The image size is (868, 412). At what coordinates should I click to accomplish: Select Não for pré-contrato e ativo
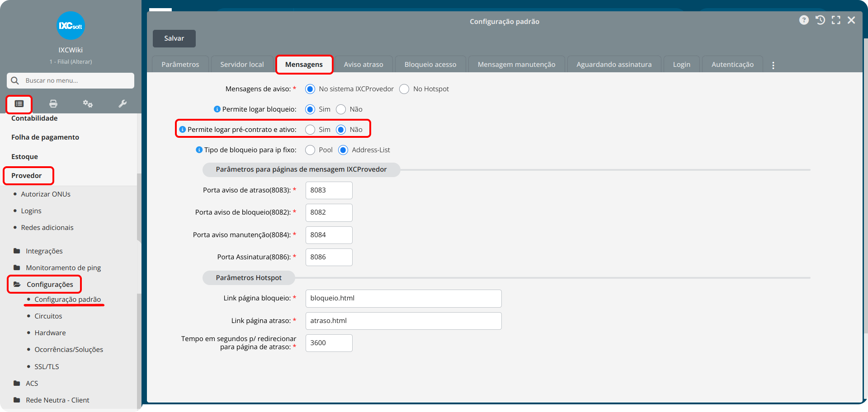point(341,130)
